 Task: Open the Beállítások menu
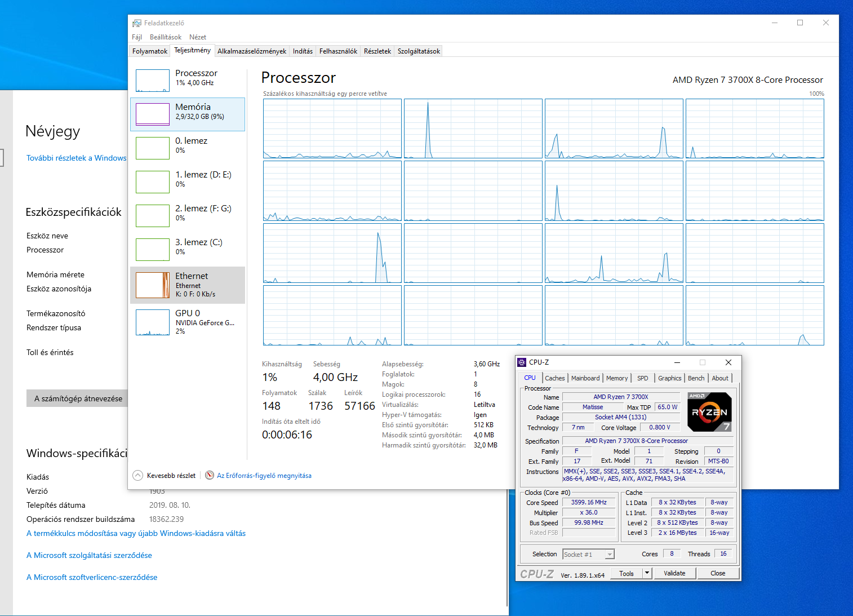166,37
